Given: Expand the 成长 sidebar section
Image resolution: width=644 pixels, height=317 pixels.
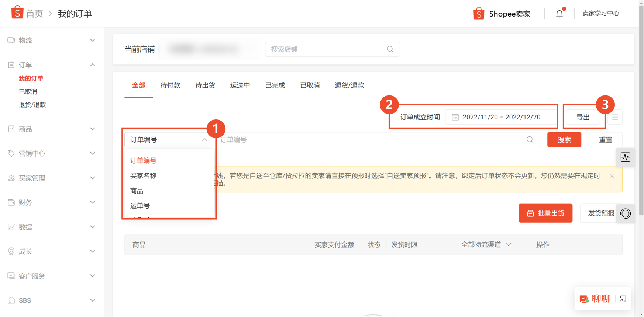Looking at the screenshot, I should pyautogui.click(x=93, y=251).
